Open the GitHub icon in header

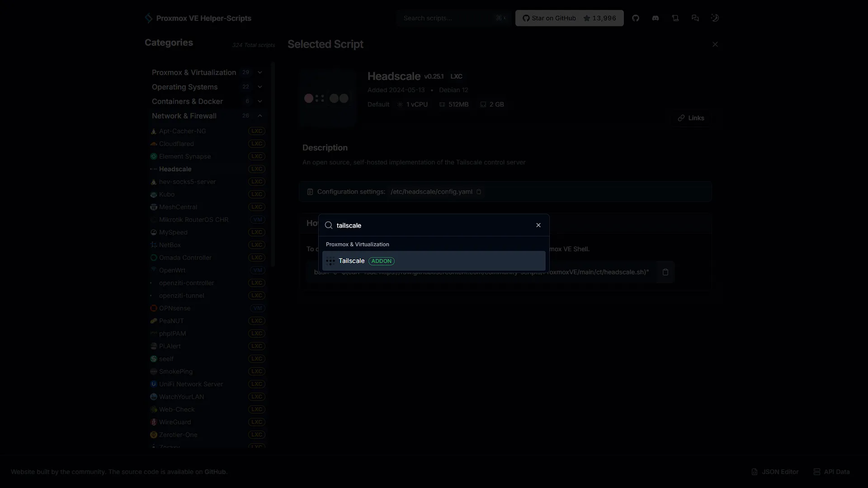[636, 18]
